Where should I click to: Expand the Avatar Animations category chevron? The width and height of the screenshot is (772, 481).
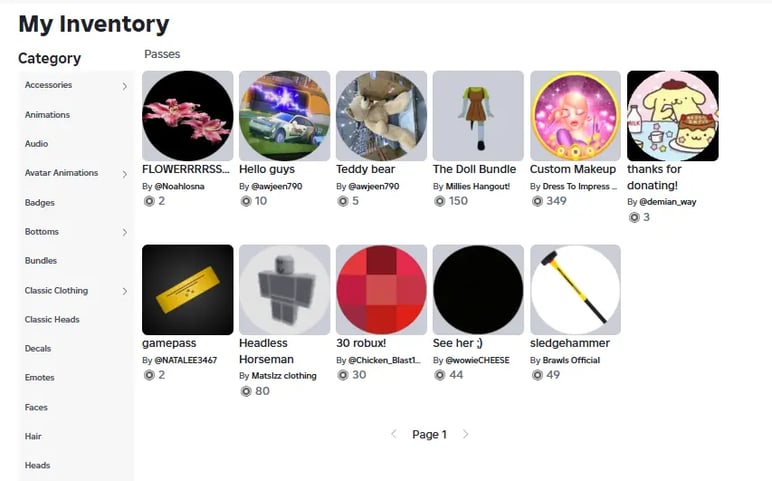125,174
